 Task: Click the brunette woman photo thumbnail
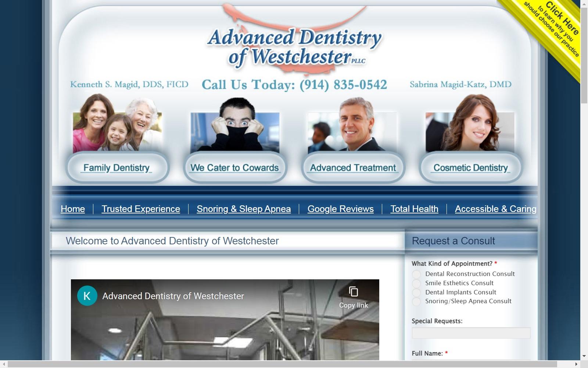coord(470,123)
